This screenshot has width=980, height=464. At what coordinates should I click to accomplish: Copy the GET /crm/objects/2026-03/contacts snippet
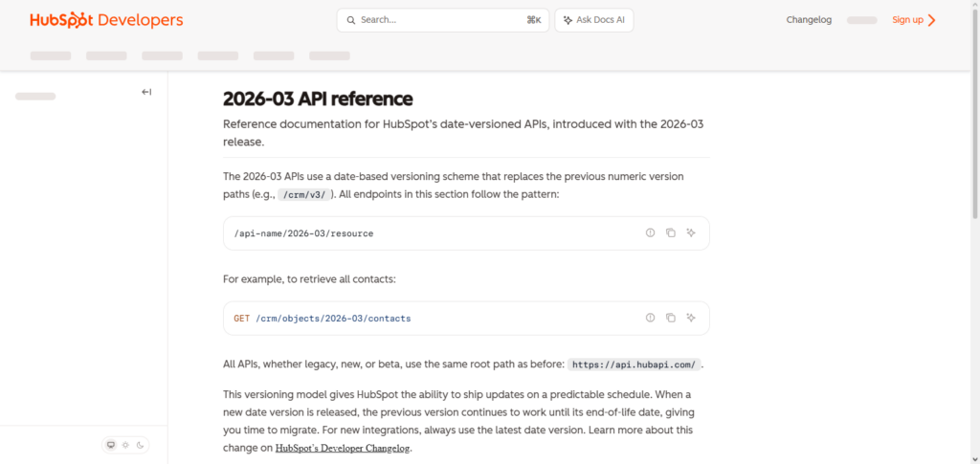coord(671,318)
